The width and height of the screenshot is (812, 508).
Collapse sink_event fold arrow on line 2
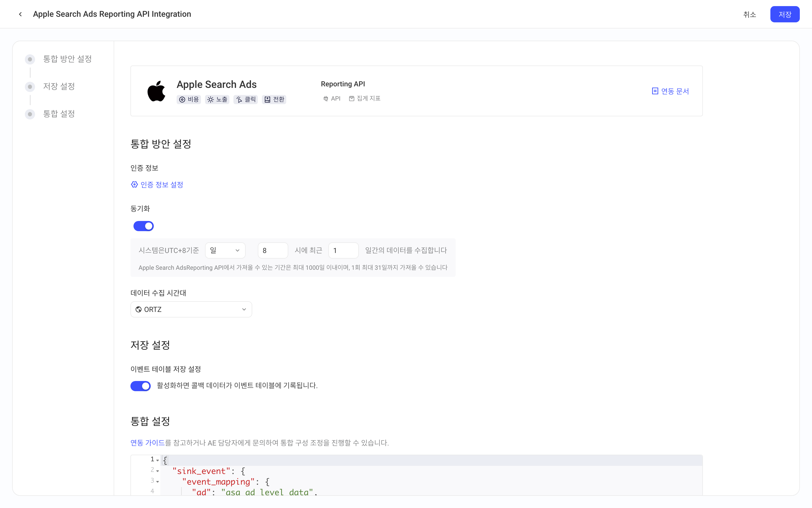coord(157,471)
